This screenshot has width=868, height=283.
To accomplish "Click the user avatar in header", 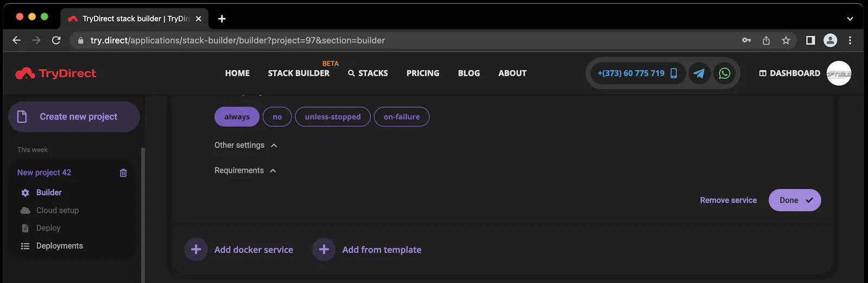I will 839,73.
